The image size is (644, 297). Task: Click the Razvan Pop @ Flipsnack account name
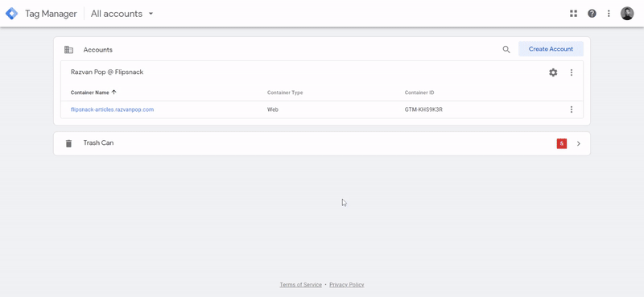(x=107, y=72)
